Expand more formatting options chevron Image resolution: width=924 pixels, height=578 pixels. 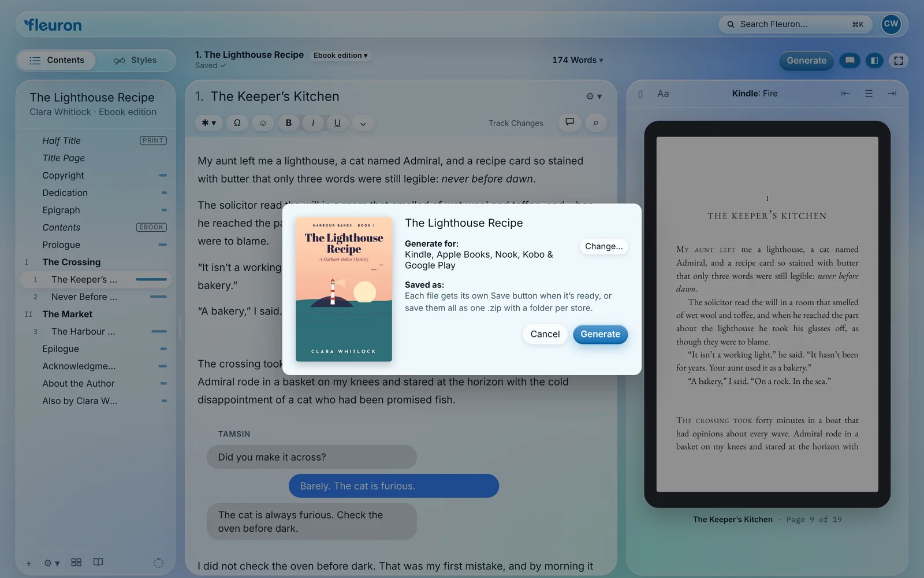[363, 123]
